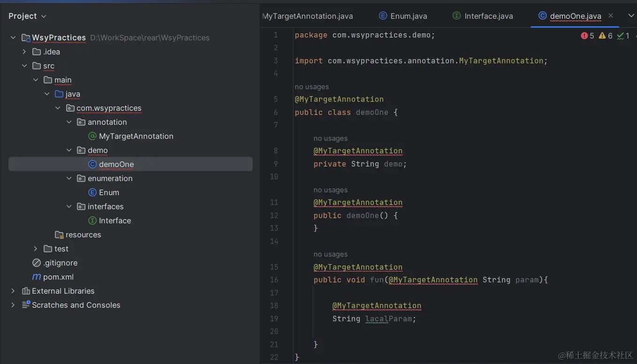
Task: Click the MyTargetAnnotation annotation file icon
Action: 92,136
